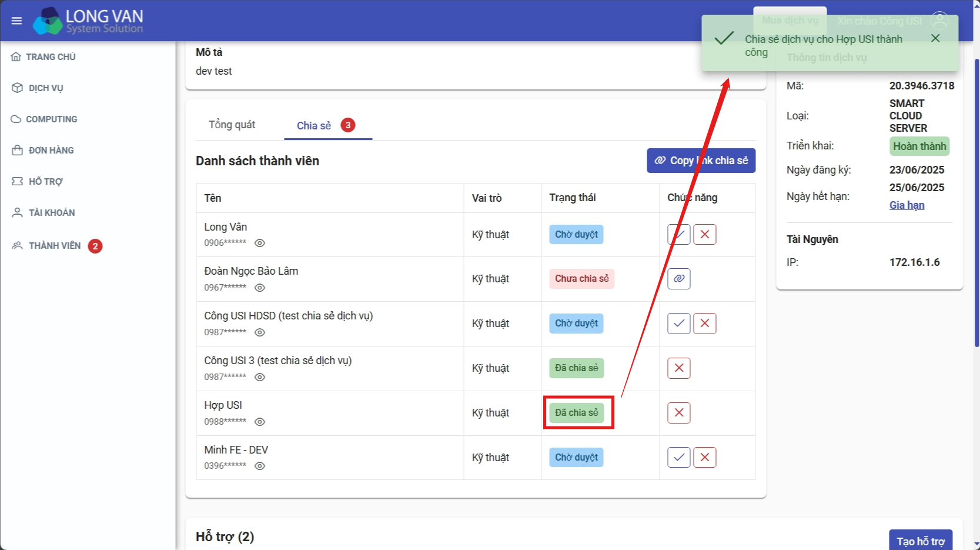The width and height of the screenshot is (980, 550).
Task: Approve share request for Long Vân
Action: pos(678,234)
